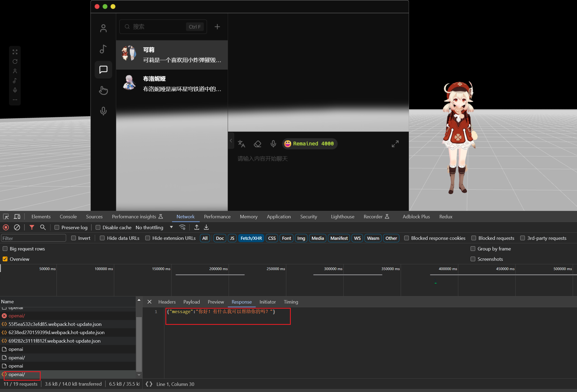Filter requests by Img
577x392 pixels.
click(301, 238)
